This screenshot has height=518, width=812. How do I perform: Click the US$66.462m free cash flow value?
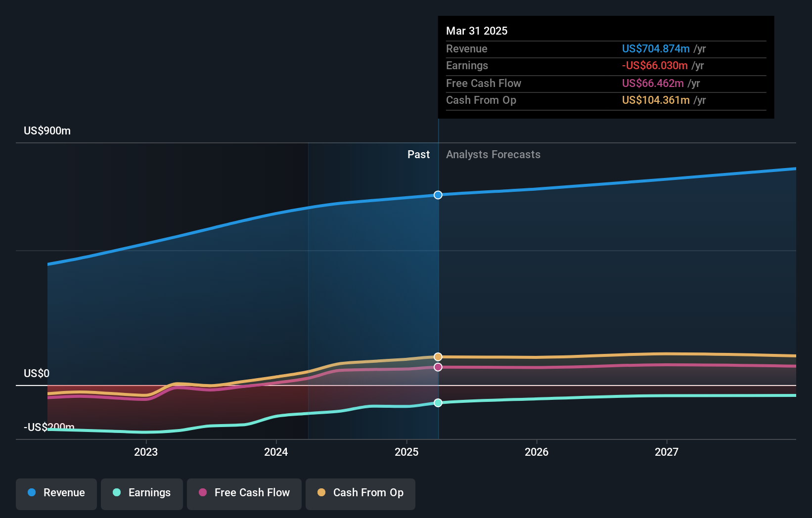coord(653,83)
